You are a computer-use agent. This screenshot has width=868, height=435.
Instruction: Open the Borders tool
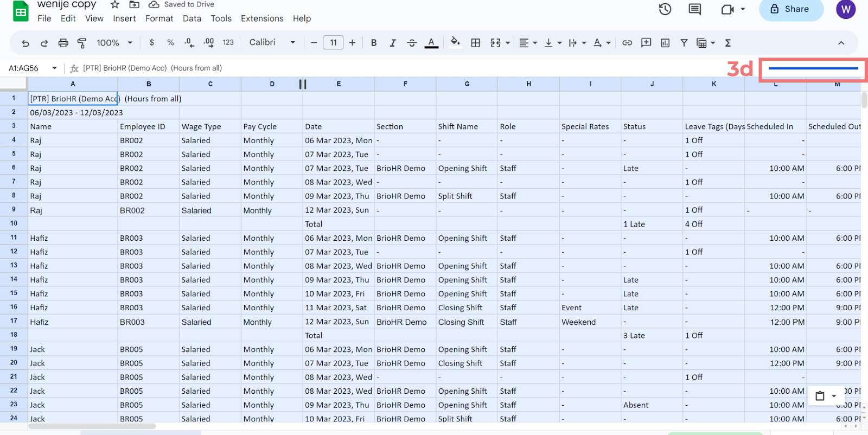pos(475,42)
